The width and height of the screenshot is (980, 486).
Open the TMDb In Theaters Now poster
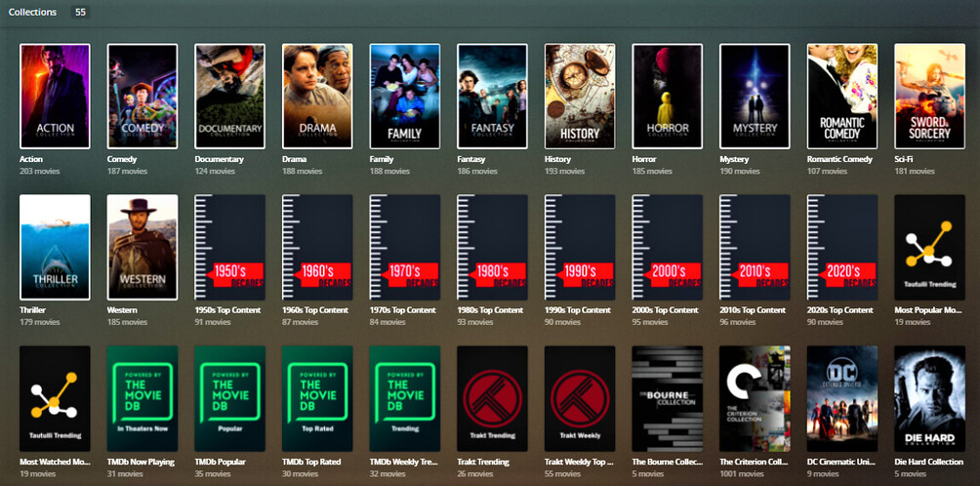(x=143, y=398)
